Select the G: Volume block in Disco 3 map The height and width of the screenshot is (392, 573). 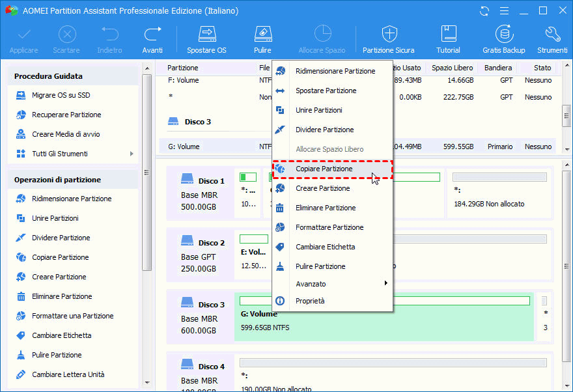[x=384, y=316]
